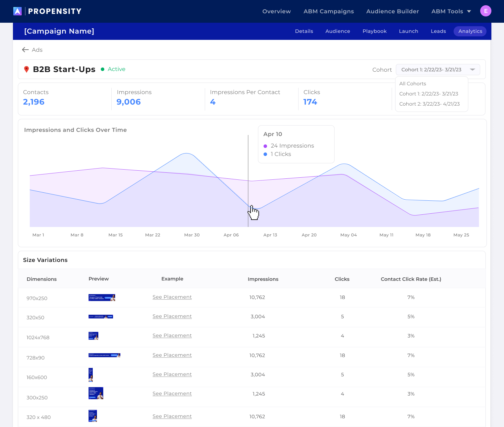
Task: Click the Impressions column header
Action: (263, 279)
